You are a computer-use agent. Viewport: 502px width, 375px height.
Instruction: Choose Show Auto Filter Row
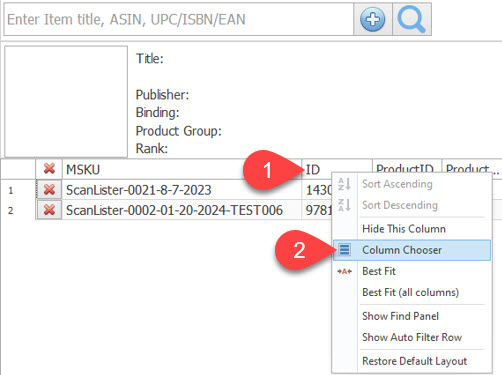[412, 337]
